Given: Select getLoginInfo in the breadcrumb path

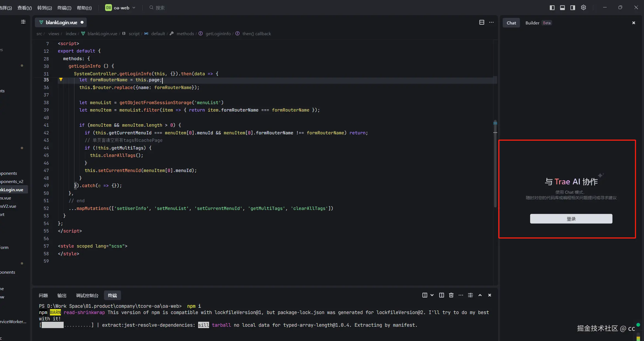Looking at the screenshot, I should (x=218, y=34).
